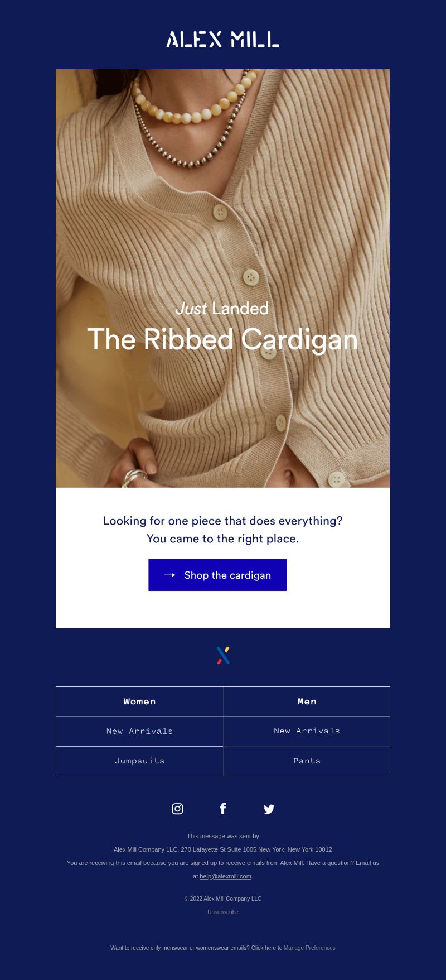Screen dimensions: 446x980
Task: Go to Jumpsuits section
Action: pos(139,761)
